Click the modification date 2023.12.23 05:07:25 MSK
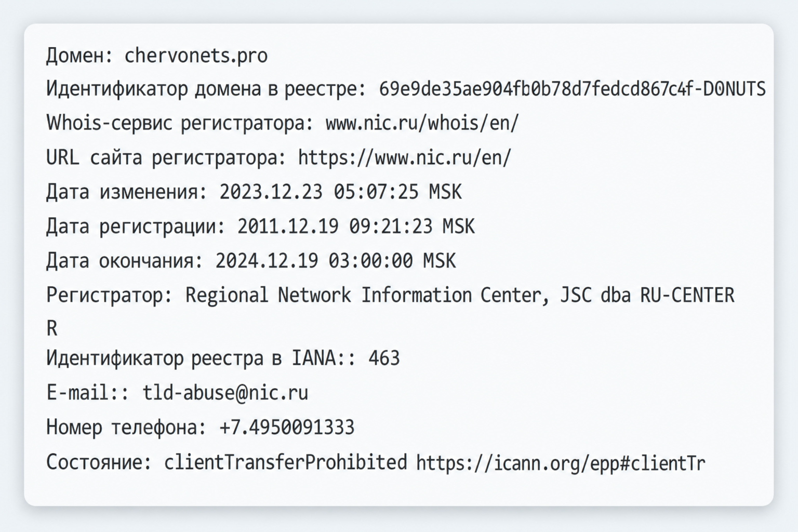Image resolution: width=798 pixels, height=532 pixels. [340, 192]
